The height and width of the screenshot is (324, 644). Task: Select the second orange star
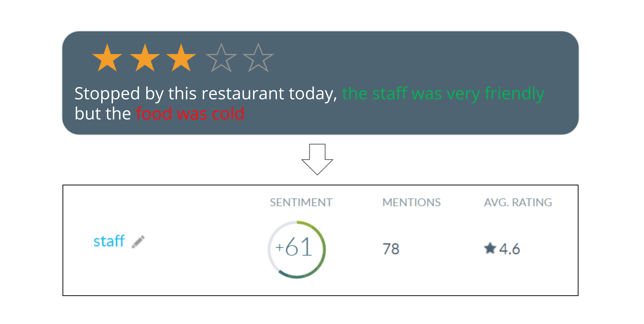(x=145, y=58)
